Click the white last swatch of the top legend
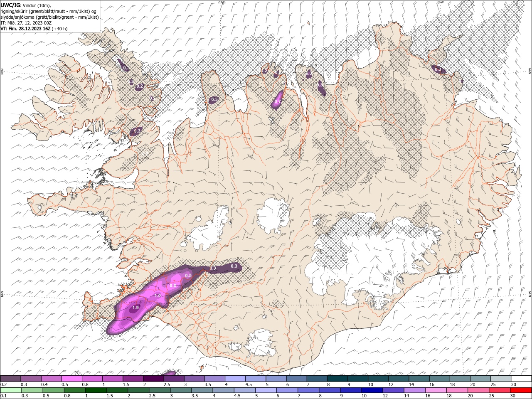This screenshot has width=532, height=399. pos(521,379)
